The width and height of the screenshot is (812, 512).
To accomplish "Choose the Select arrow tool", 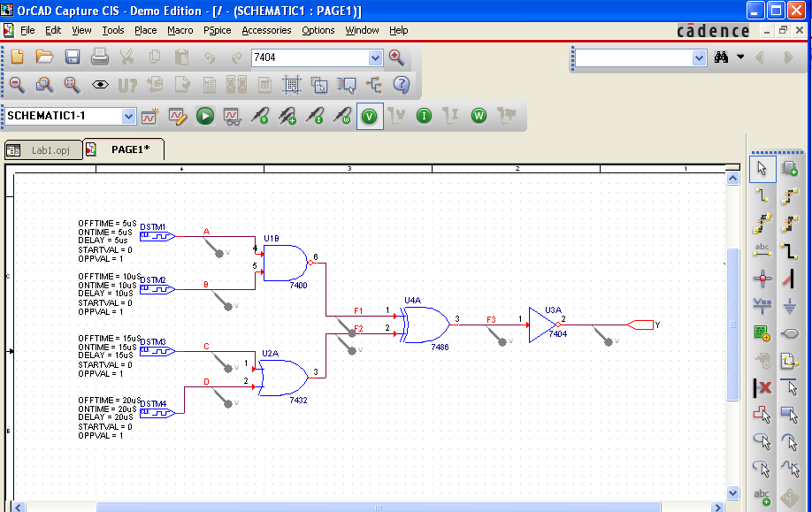I will click(762, 169).
